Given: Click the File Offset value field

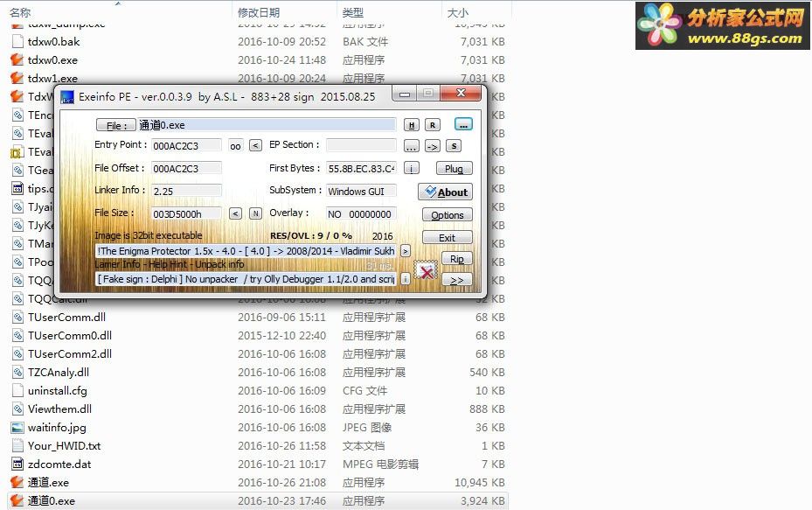Looking at the screenshot, I should click(186, 169).
